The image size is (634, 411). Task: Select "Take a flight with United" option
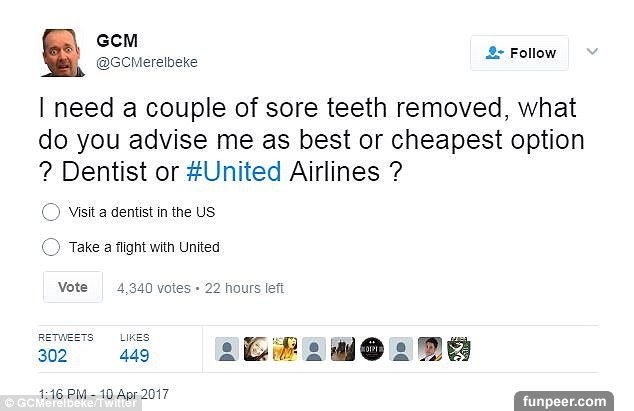(51, 247)
